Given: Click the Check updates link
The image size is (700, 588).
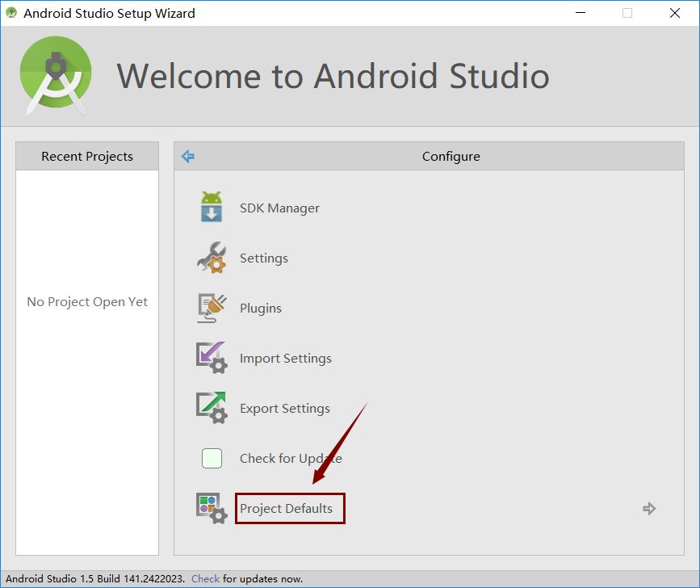Looking at the screenshot, I should point(205,578).
